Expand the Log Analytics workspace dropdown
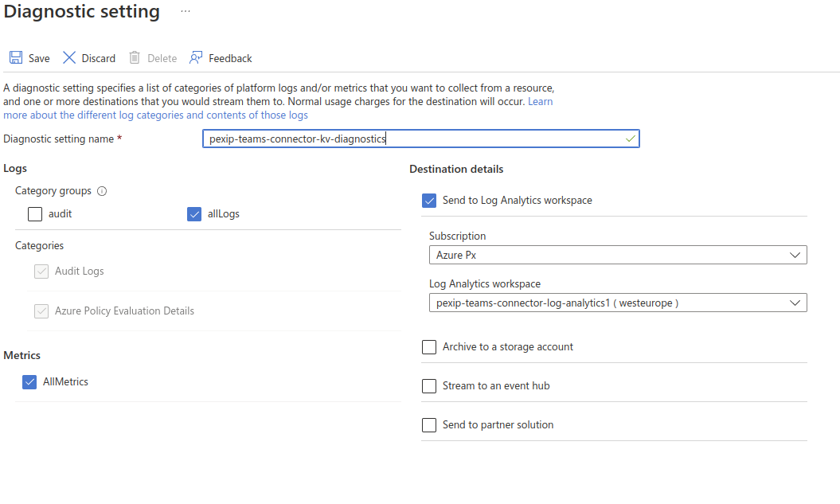This screenshot has width=840, height=504. click(617, 303)
